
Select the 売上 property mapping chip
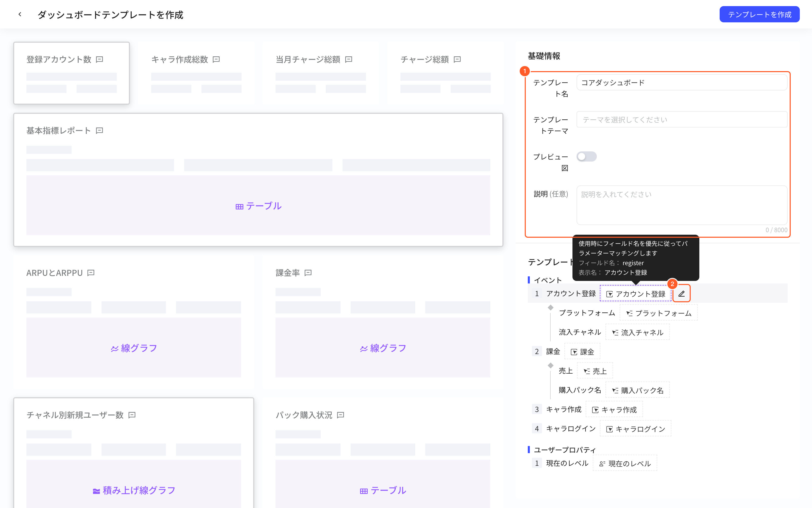[595, 371]
